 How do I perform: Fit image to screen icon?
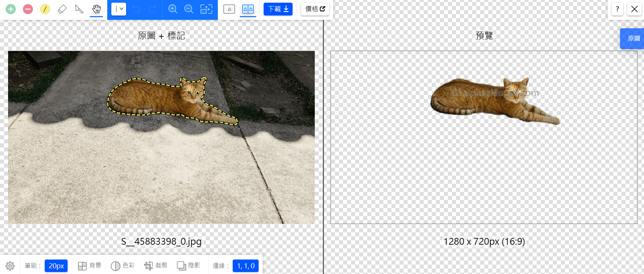[x=206, y=9]
